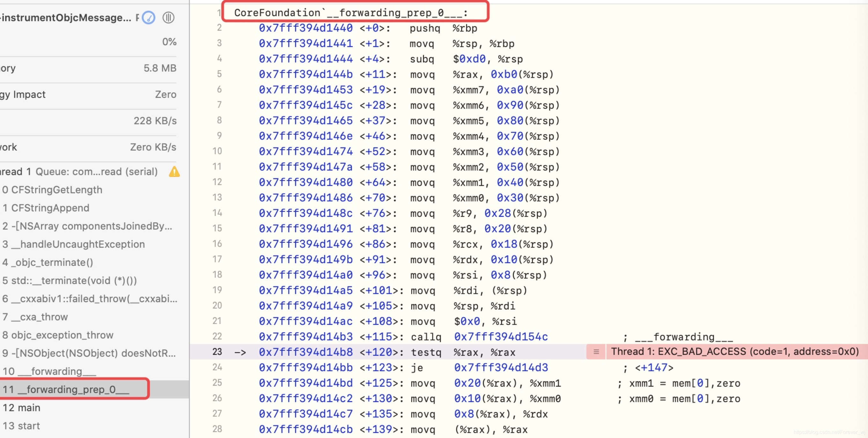Click the yellow warning icon on Thread 1
Screen dimensions: 868x438
point(174,171)
